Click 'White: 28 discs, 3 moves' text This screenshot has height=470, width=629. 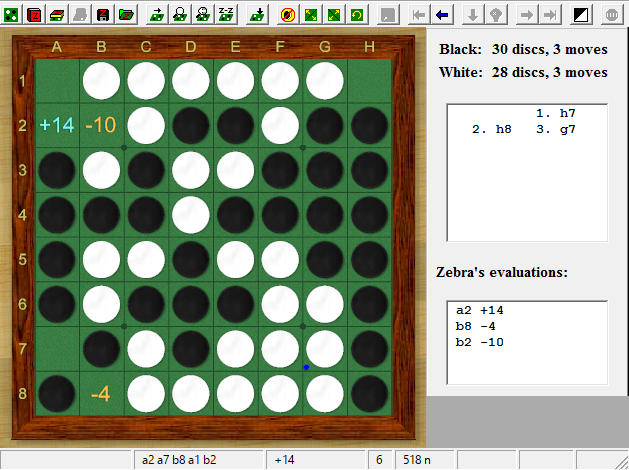[523, 72]
